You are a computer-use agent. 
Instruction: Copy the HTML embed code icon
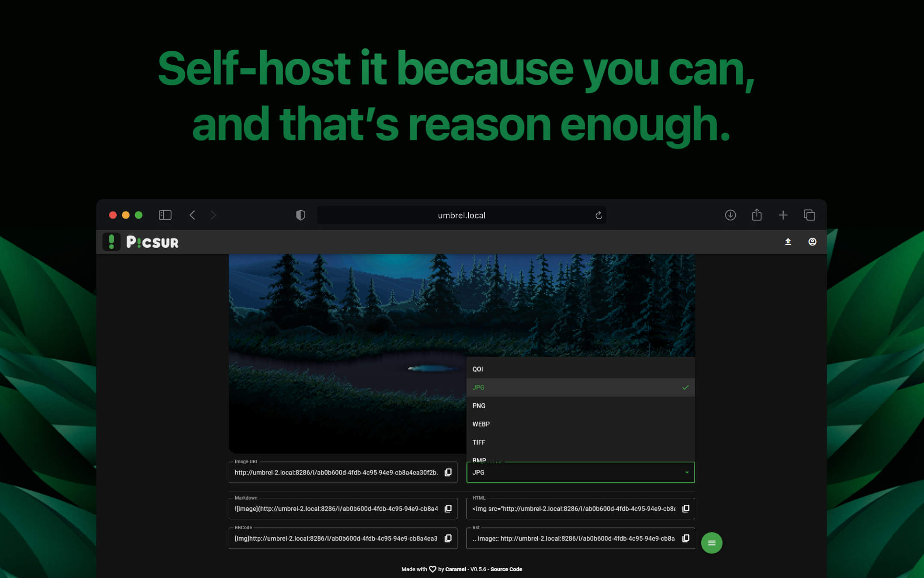click(x=686, y=508)
